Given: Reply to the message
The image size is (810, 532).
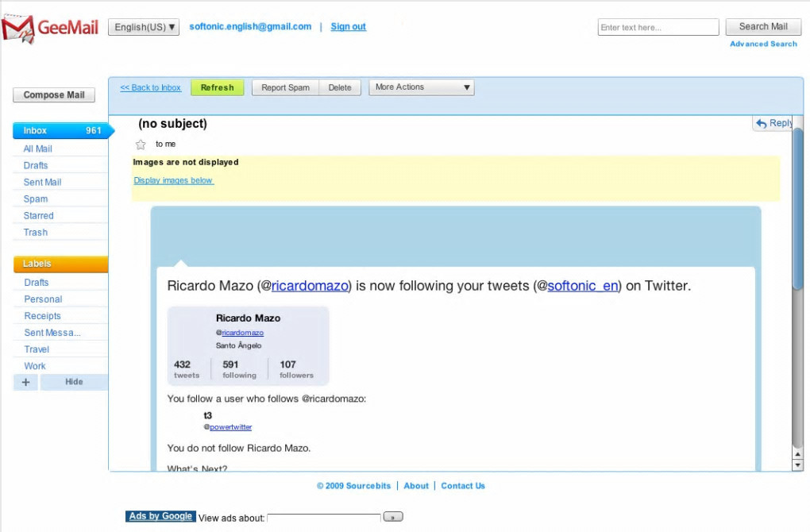Looking at the screenshot, I should (773, 123).
